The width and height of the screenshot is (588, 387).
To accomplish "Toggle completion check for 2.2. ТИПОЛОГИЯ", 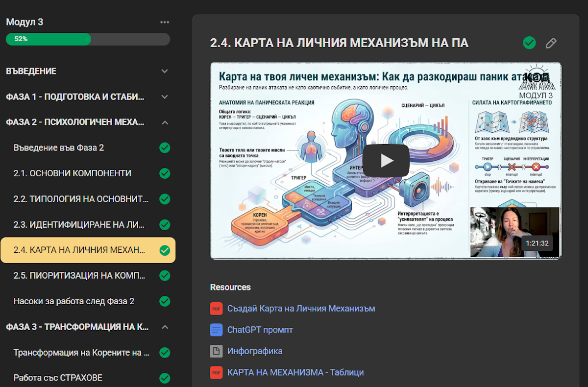I will tap(165, 199).
